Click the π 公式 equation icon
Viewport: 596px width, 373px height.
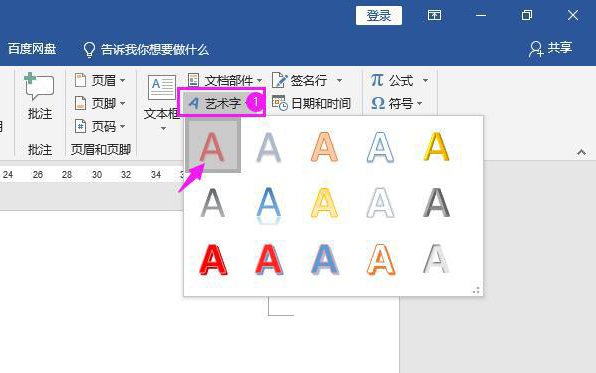377,80
